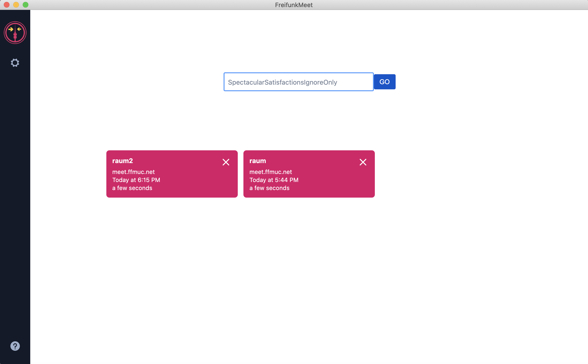Viewport: 588px width, 364px height.
Task: Minimize window using yellow button
Action: (x=16, y=5)
